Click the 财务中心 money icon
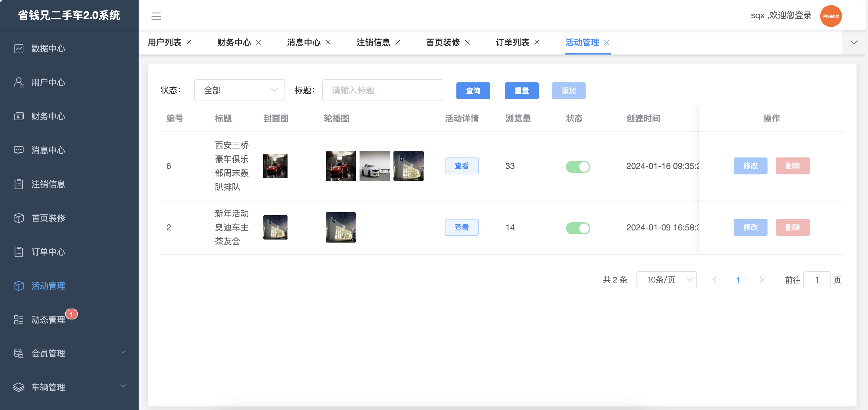This screenshot has width=868, height=410. pyautogui.click(x=19, y=116)
